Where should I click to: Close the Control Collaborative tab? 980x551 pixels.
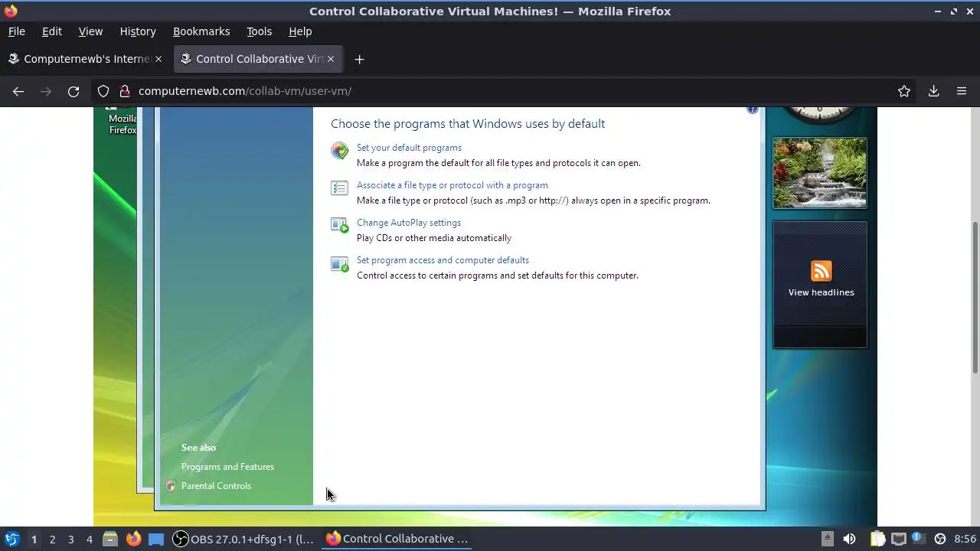[331, 59]
